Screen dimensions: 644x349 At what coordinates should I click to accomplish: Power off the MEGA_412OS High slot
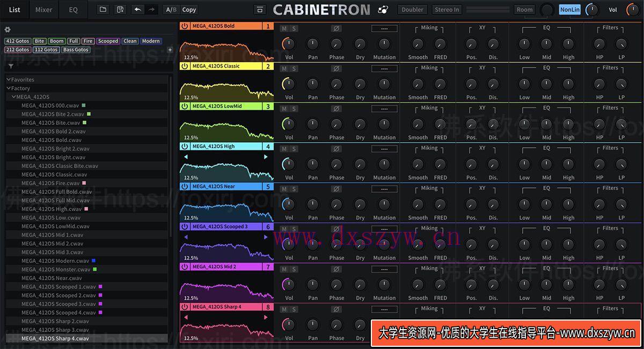(x=185, y=146)
